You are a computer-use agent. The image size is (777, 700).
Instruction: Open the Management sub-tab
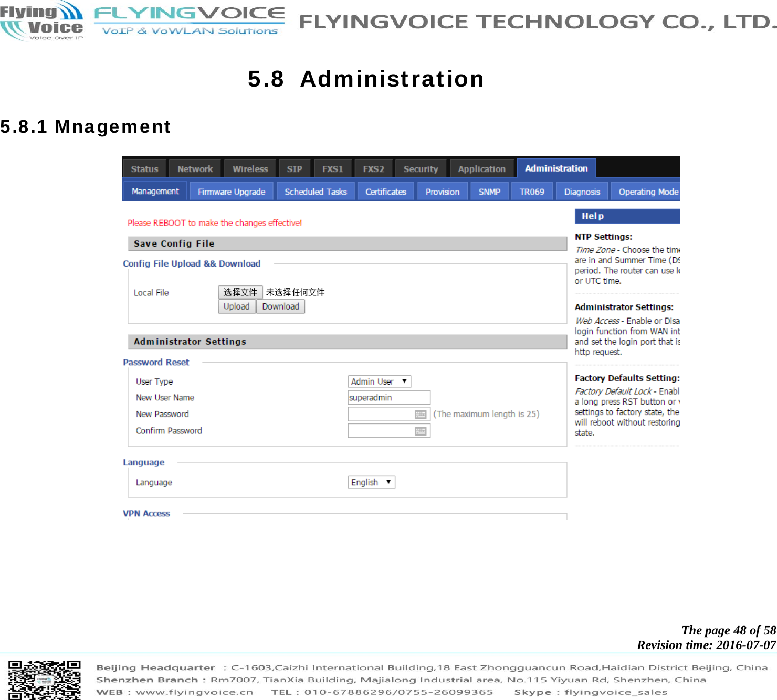click(155, 192)
